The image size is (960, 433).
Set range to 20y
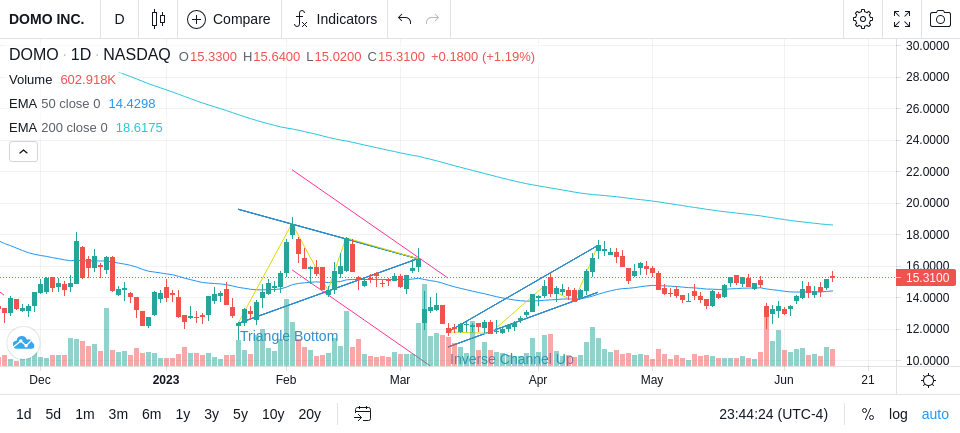click(309, 415)
